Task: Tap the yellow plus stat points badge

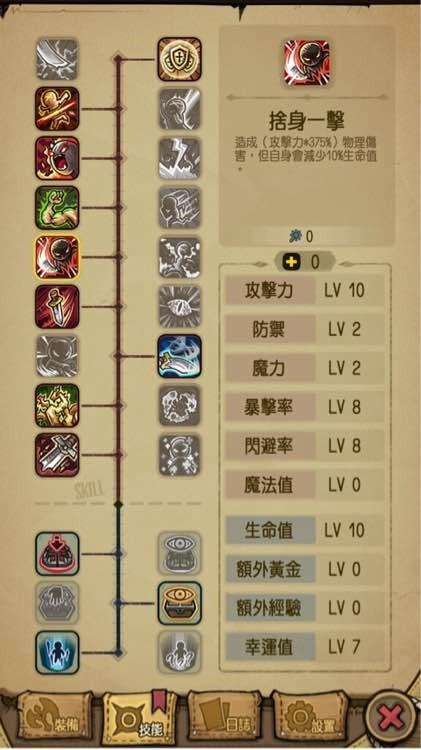Action: click(x=305, y=262)
